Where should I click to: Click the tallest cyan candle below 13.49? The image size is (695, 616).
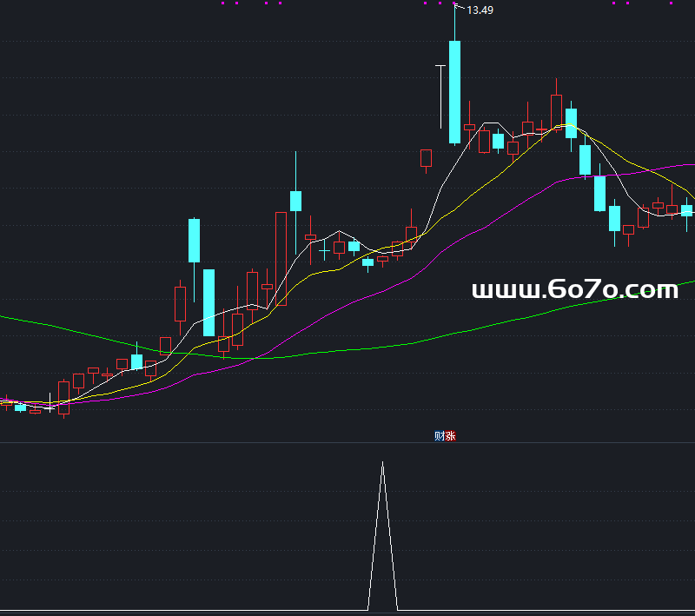pos(454,91)
